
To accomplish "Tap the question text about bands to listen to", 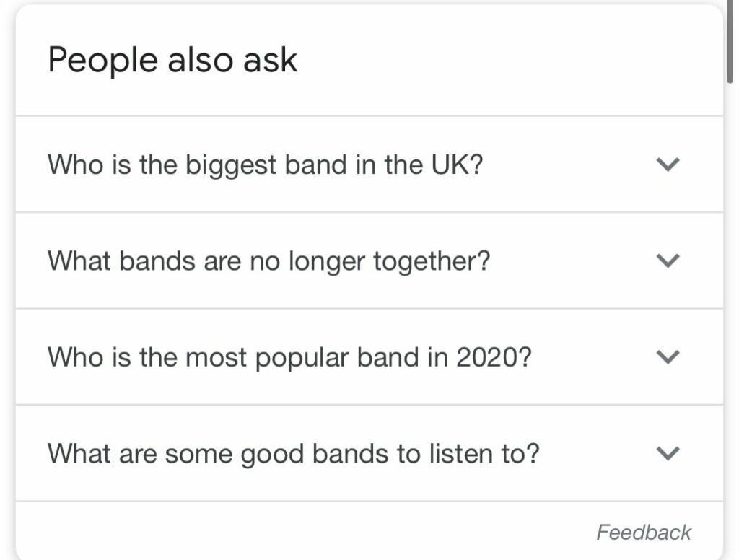I will point(293,453).
